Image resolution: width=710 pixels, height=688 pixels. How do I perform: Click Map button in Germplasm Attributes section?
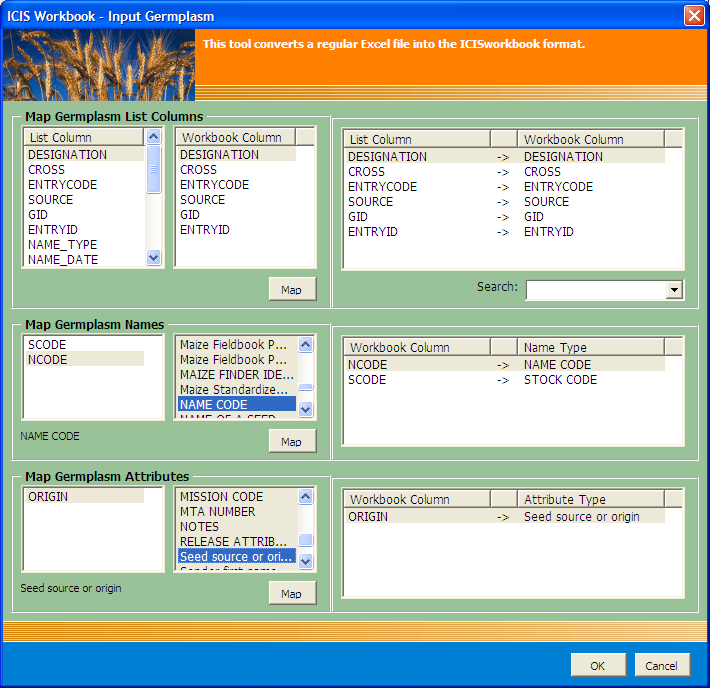coord(292,593)
